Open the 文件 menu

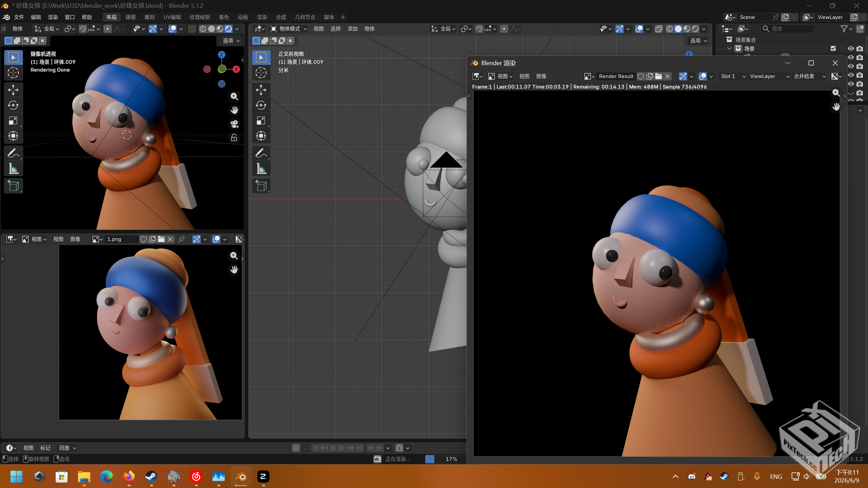pyautogui.click(x=19, y=17)
